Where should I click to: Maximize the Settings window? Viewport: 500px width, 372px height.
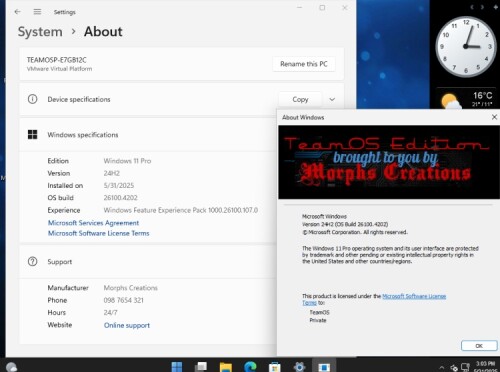(x=322, y=7)
